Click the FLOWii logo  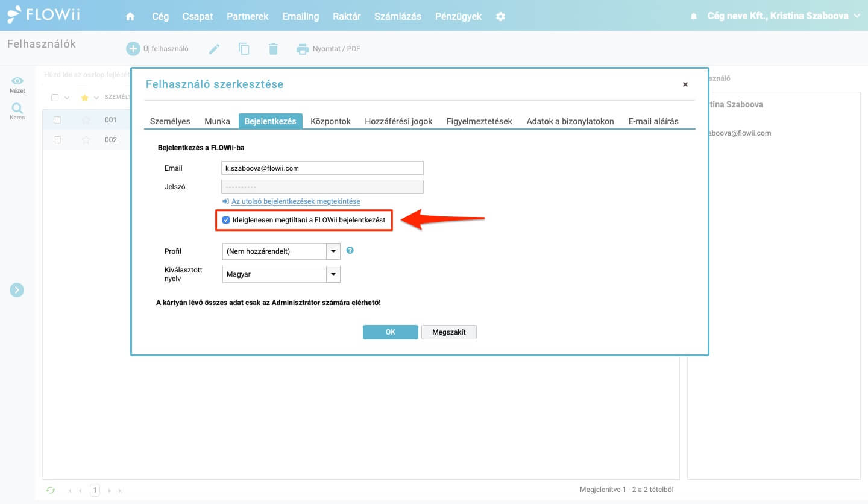pos(44,14)
